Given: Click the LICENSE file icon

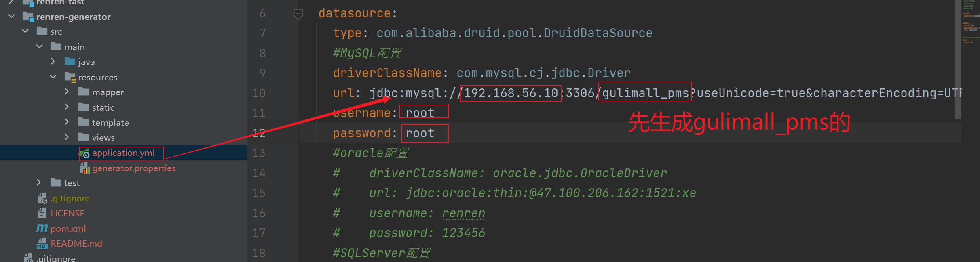Looking at the screenshot, I should point(42,213).
